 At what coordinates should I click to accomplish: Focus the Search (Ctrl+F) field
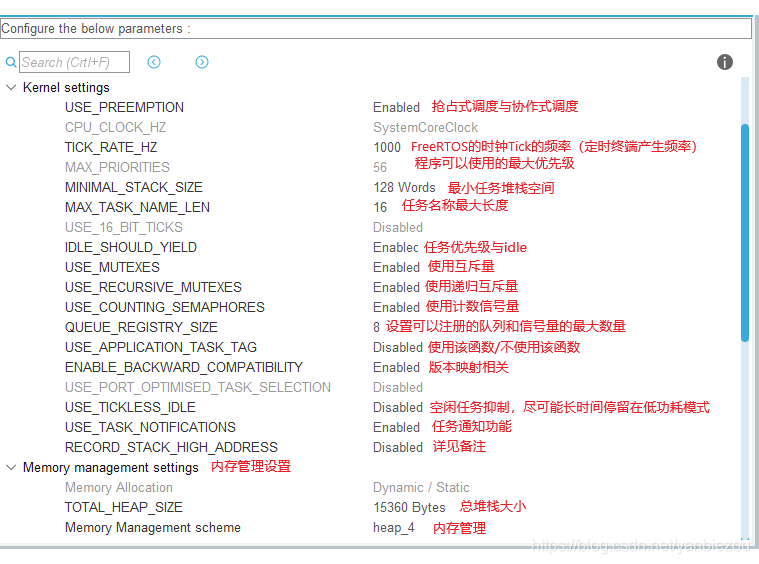[75, 62]
